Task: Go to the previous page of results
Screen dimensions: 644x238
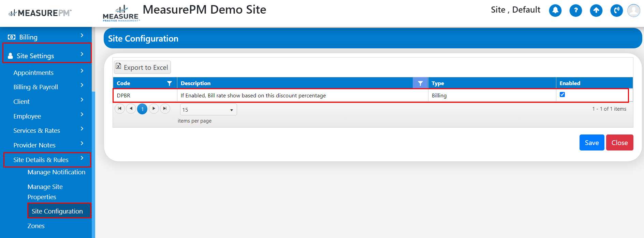Action: (131, 109)
